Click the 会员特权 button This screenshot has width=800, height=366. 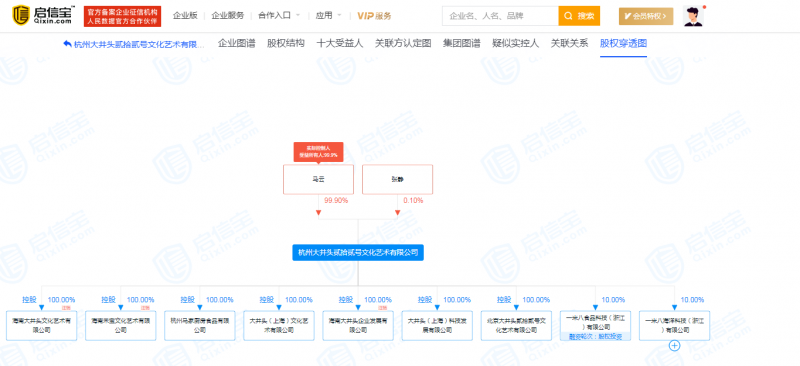click(x=646, y=16)
